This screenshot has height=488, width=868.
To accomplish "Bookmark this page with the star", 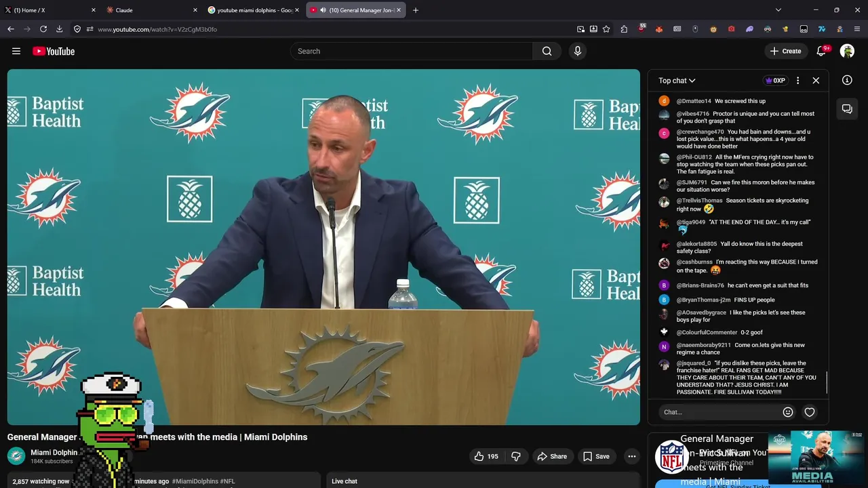I will click(x=606, y=29).
